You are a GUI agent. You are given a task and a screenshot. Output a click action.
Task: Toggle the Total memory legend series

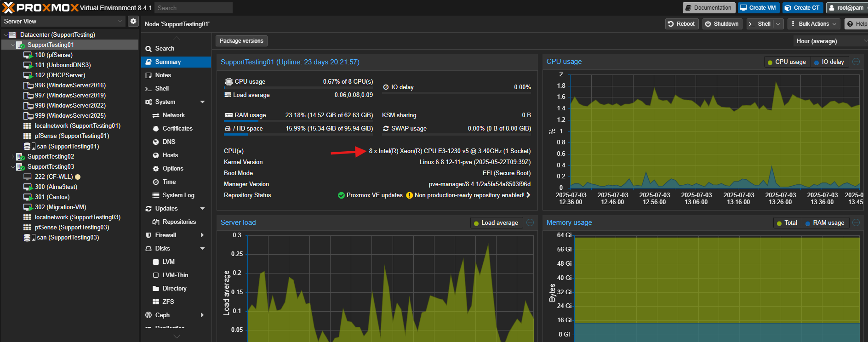pos(787,223)
